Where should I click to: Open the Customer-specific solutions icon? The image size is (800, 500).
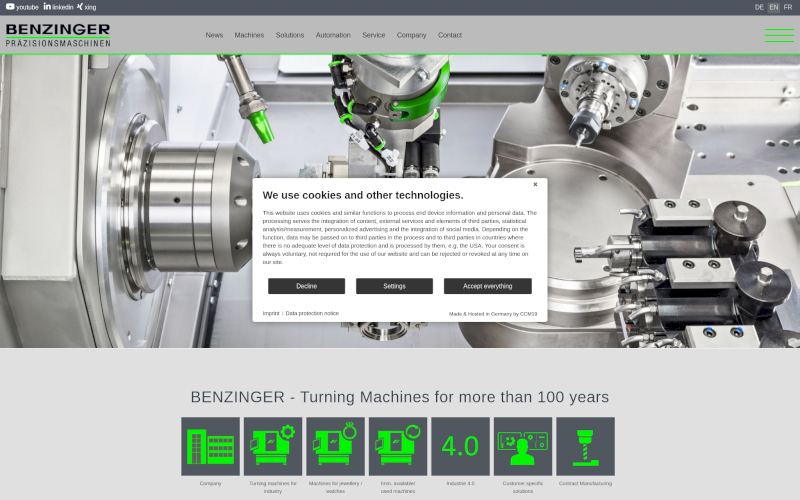tap(523, 446)
